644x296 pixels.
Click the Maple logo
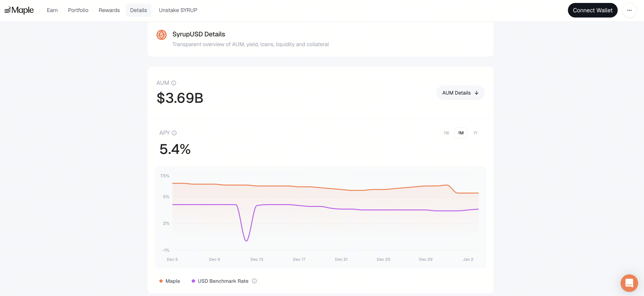tap(19, 10)
